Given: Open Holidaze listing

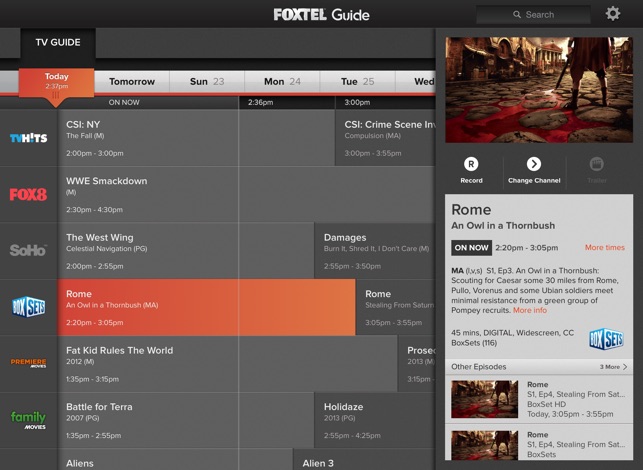Looking at the screenshot, I should (375, 420).
